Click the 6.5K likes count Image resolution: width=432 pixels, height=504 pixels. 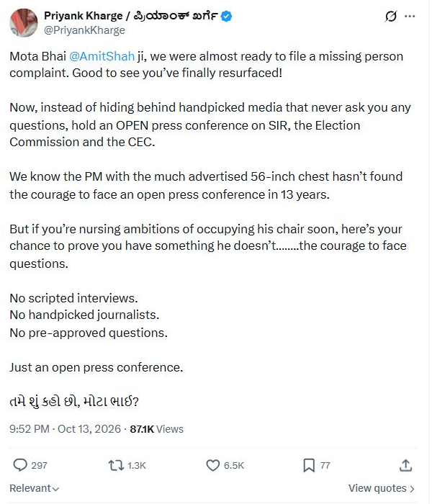coord(234,465)
